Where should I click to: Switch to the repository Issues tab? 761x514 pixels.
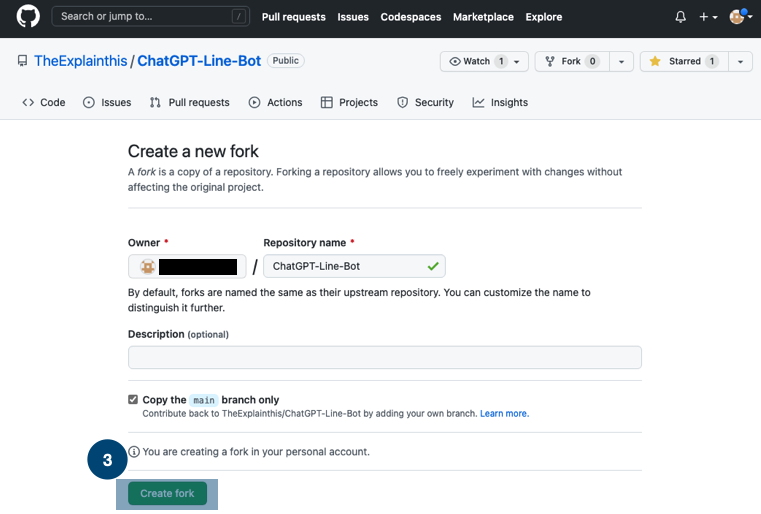(107, 102)
